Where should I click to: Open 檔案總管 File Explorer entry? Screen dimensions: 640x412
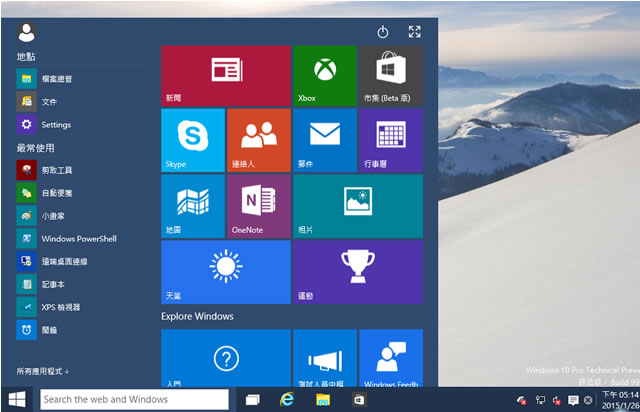tap(55, 79)
